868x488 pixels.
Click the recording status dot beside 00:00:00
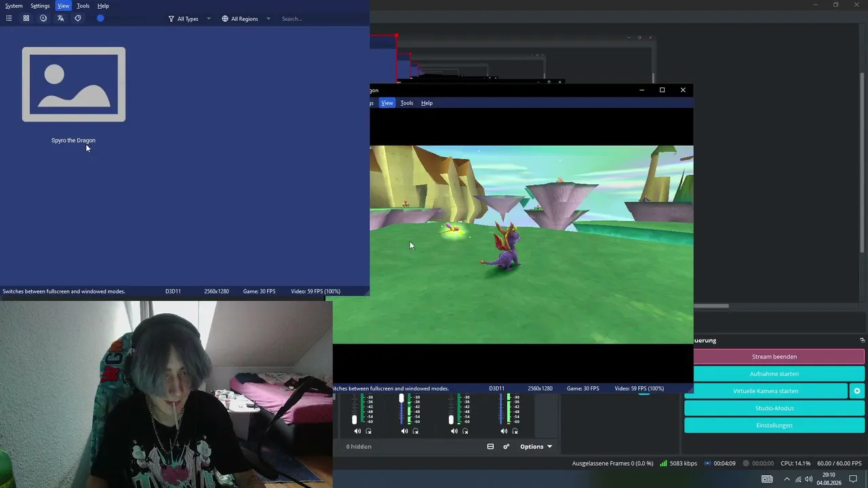[x=746, y=464]
